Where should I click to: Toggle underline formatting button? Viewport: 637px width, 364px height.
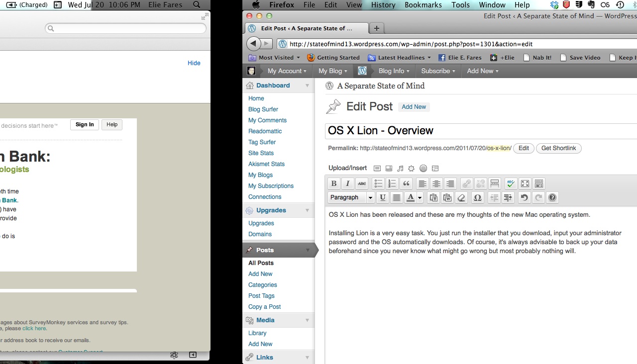tap(382, 197)
